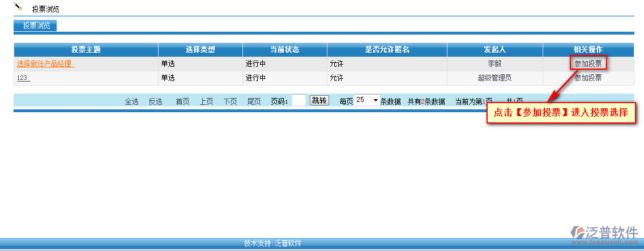Click the 选择类型 column header
644x251 pixels.
[201, 50]
